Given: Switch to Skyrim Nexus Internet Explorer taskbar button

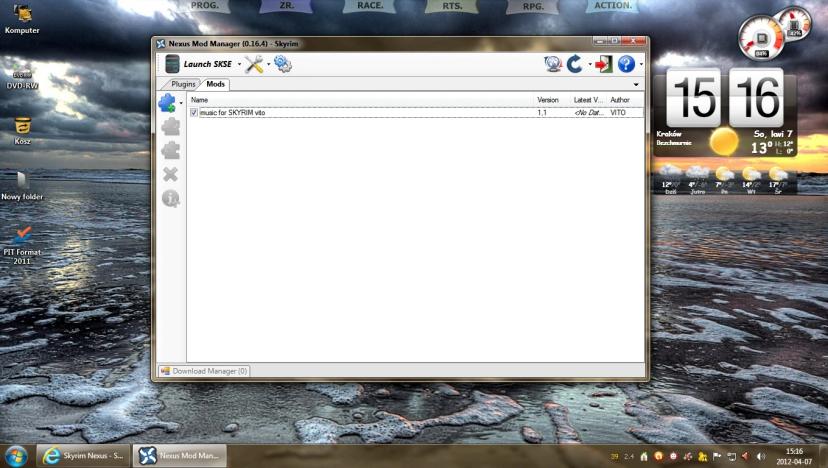Looking at the screenshot, I should (x=82, y=456).
